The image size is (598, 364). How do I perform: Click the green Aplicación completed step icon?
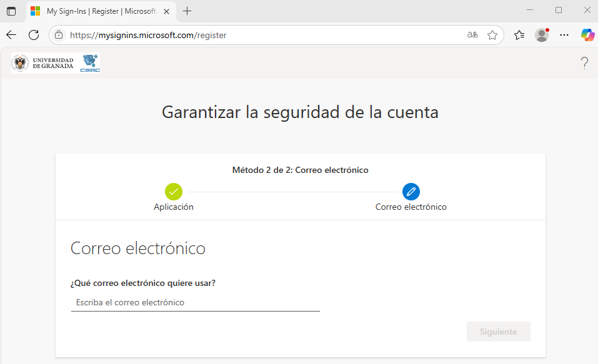click(x=174, y=191)
